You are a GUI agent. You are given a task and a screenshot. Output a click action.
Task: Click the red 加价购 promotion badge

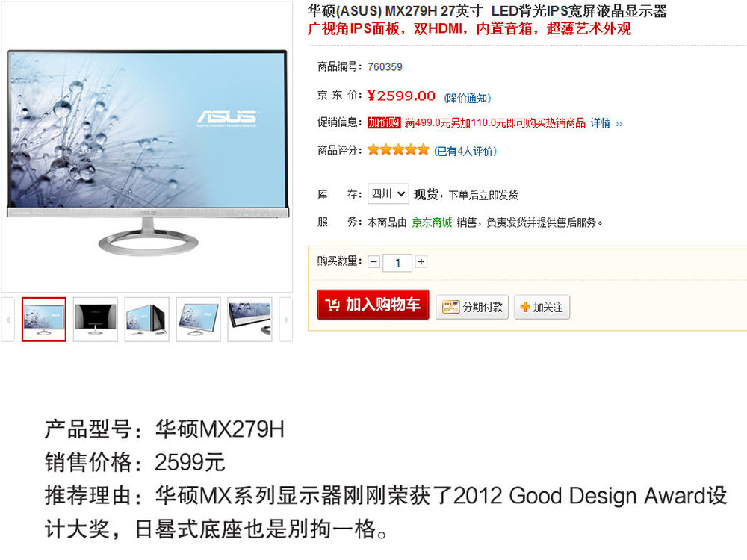point(384,123)
